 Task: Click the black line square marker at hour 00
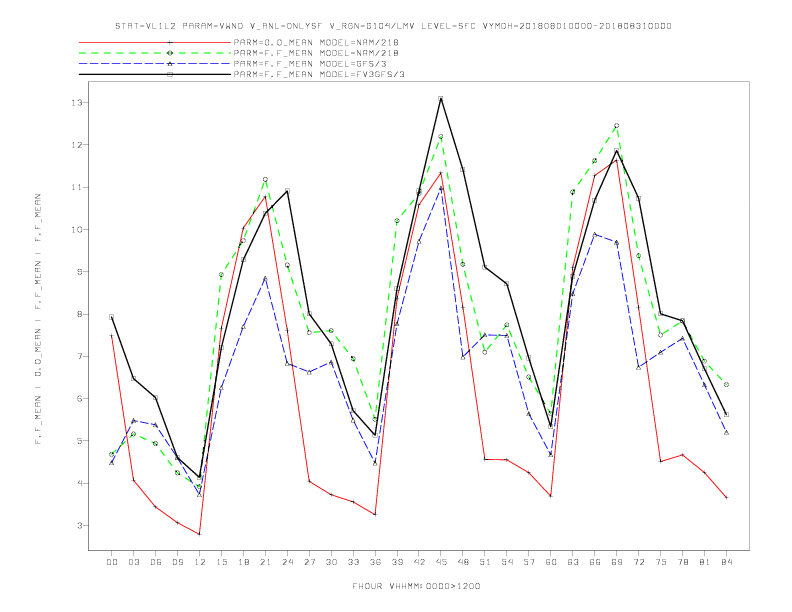[112, 317]
